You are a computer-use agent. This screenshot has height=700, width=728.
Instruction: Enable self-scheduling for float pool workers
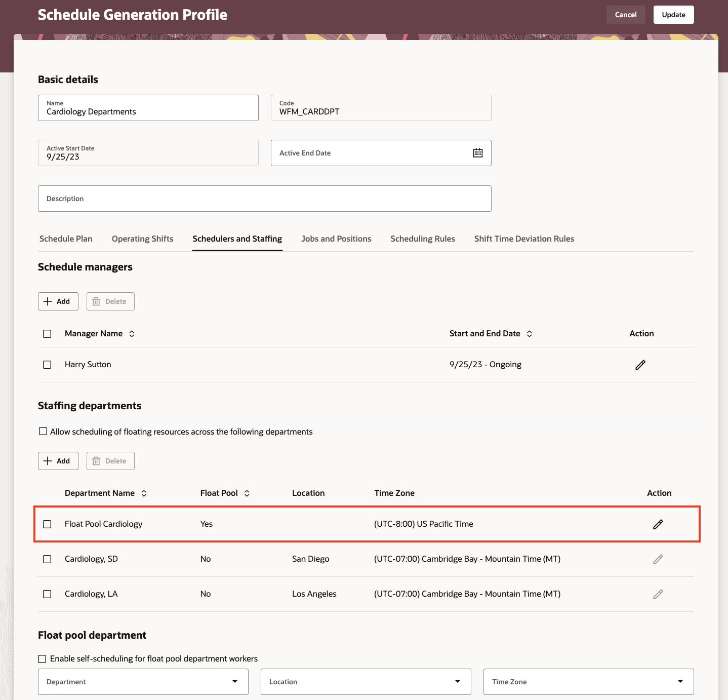click(43, 659)
